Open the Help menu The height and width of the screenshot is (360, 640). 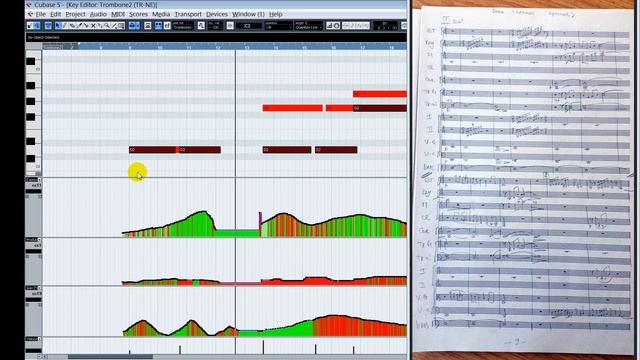click(x=276, y=14)
